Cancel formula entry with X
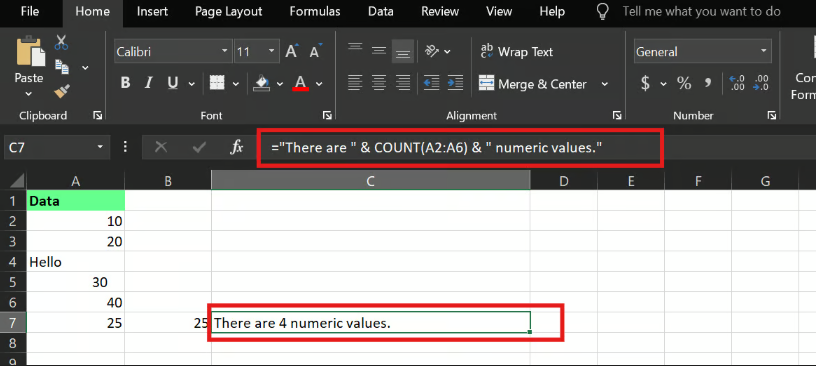This screenshot has width=816, height=366. 161,148
